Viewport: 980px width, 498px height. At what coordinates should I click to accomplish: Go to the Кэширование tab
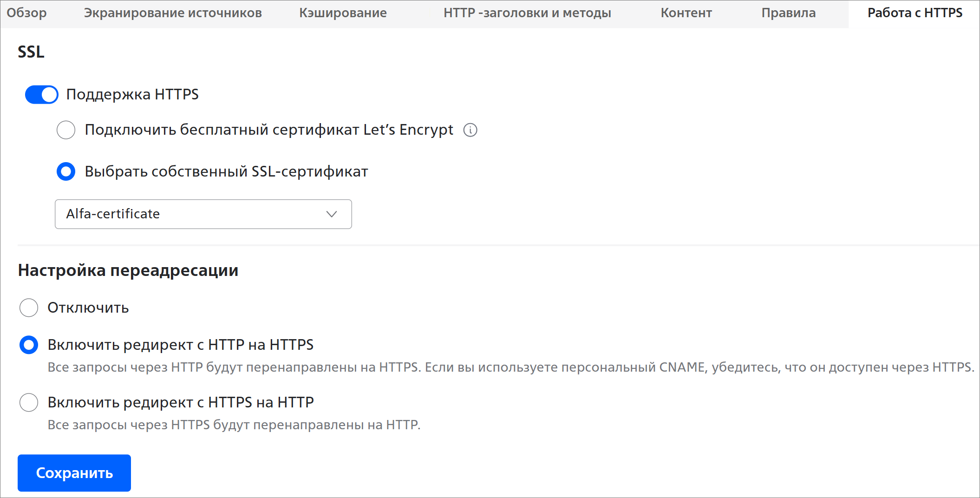click(x=343, y=13)
